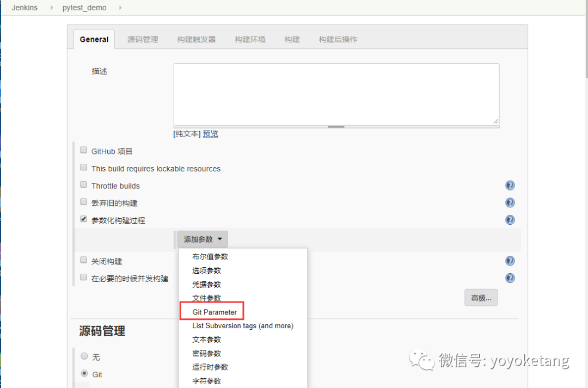Open the Jenkins breadcrumb link
This screenshot has height=388, width=588.
click(24, 8)
